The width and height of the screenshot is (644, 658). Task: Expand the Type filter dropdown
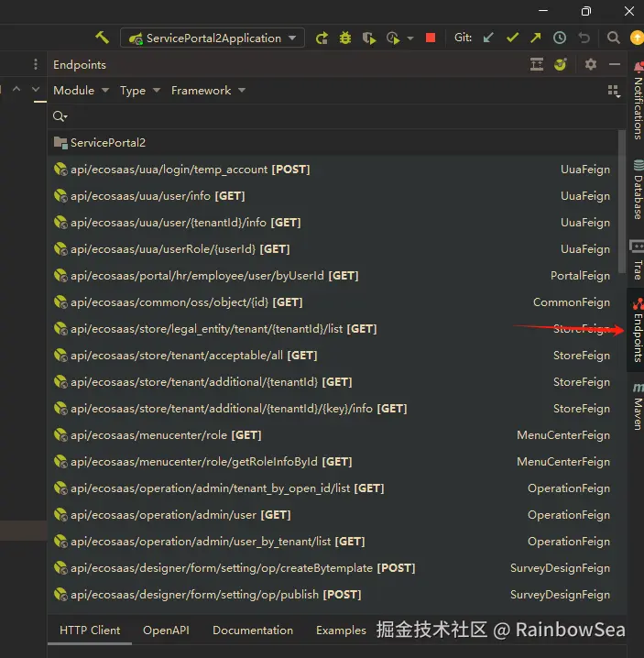click(139, 90)
